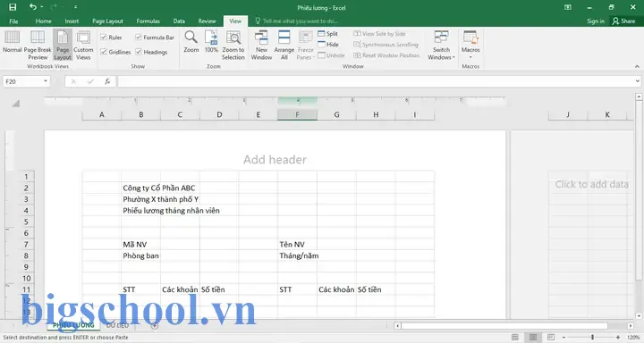The width and height of the screenshot is (644, 343).
Task: Open the File menu
Action: click(13, 21)
